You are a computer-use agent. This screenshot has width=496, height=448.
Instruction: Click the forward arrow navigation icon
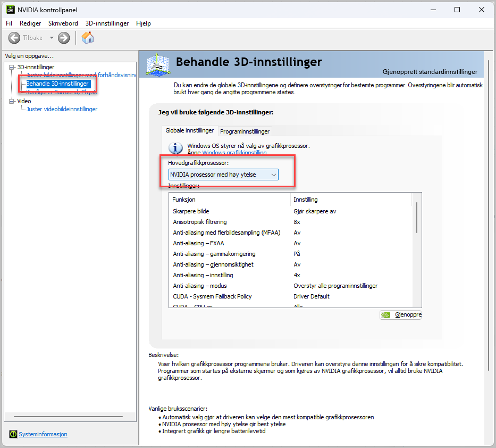tap(64, 38)
